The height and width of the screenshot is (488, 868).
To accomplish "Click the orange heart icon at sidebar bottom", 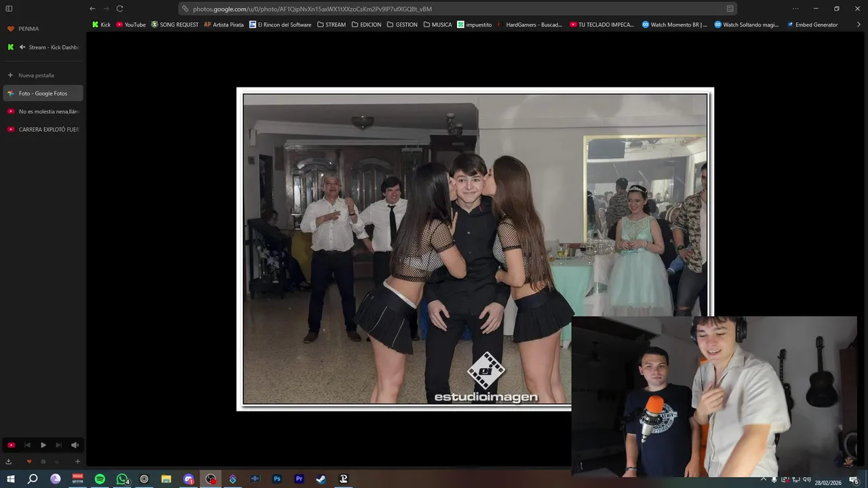I will coord(28,462).
